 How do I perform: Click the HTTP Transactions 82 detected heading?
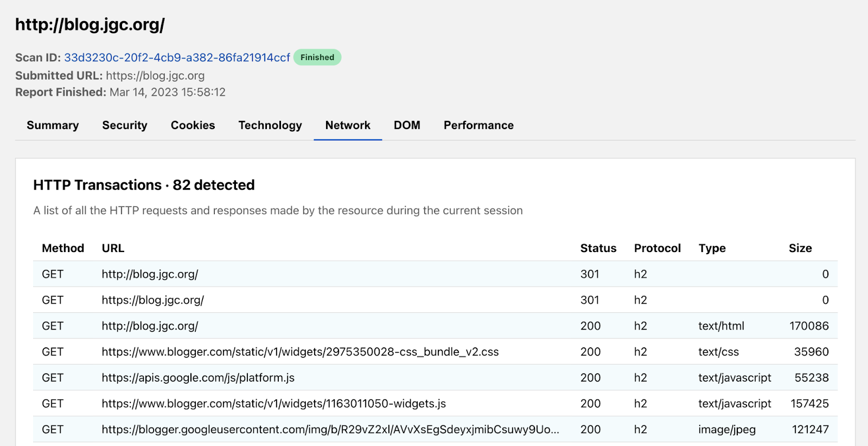coord(144,185)
